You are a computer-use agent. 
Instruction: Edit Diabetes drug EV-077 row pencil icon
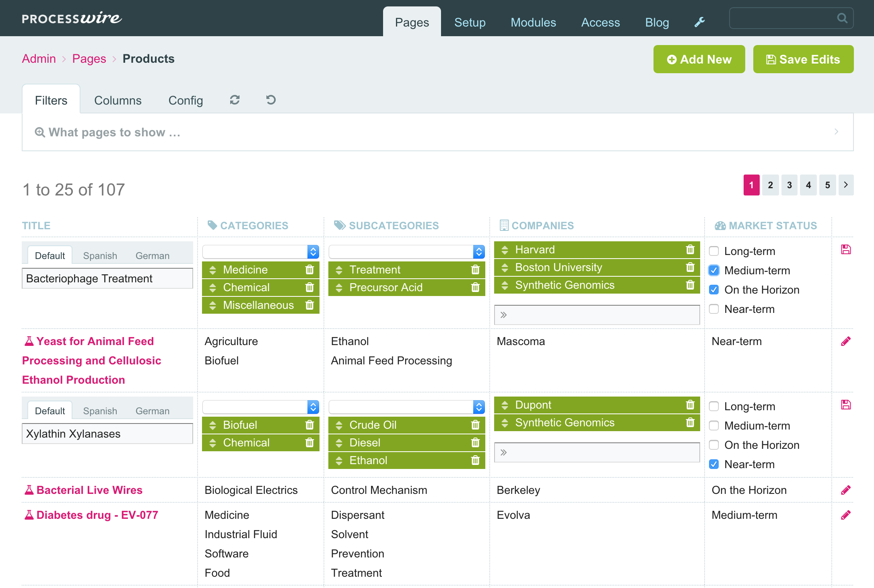[846, 515]
